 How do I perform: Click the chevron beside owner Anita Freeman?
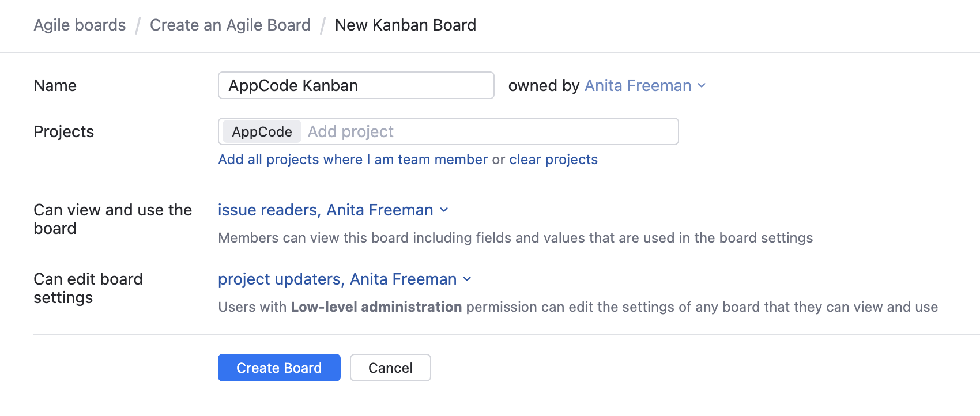pos(702,86)
